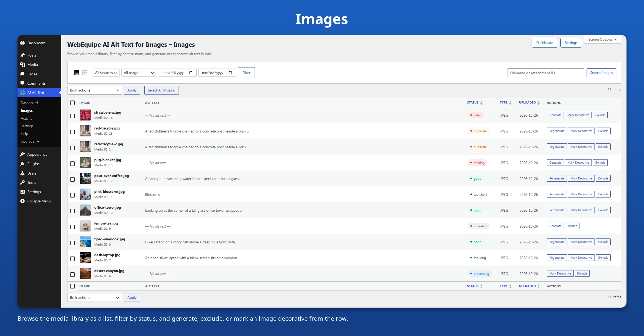Click the Plugins plug icon
The image size is (644, 336).
[22, 164]
